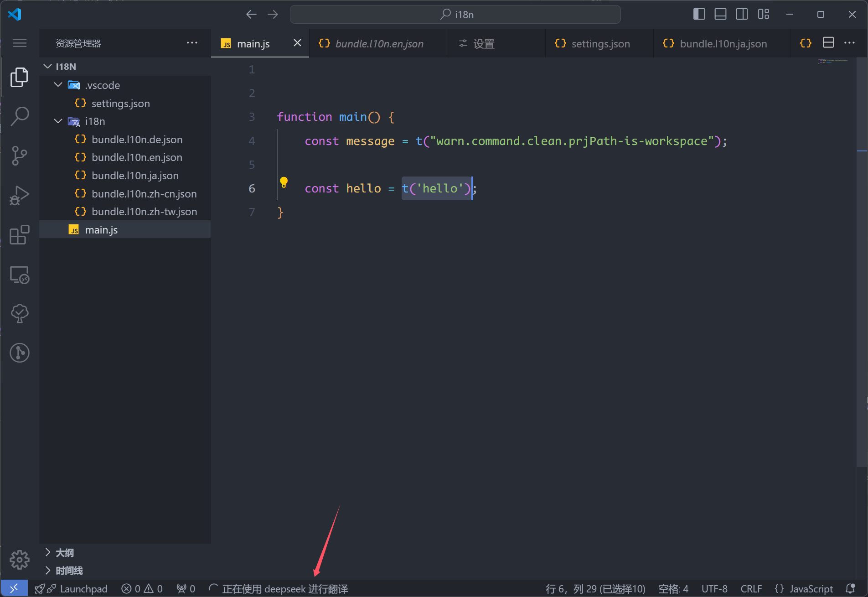Toggle the bottom panel layout button
This screenshot has height=597, width=868.
point(720,14)
